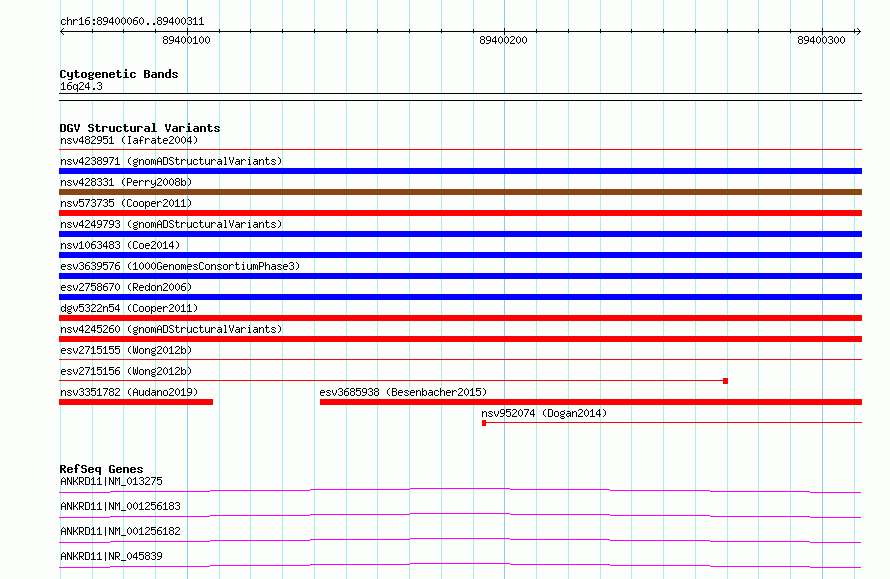This screenshot has height=579, width=890.
Task: Select the RefSeq Genes track title
Action: tap(101, 469)
